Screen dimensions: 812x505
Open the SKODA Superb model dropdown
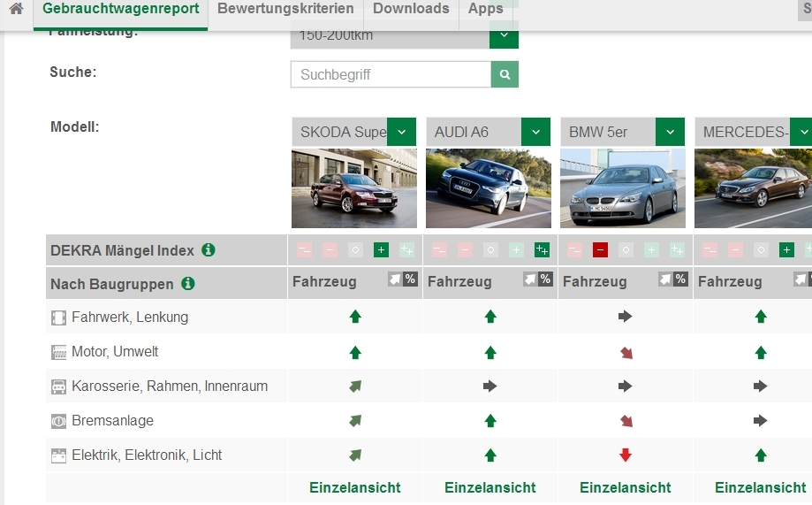point(401,132)
